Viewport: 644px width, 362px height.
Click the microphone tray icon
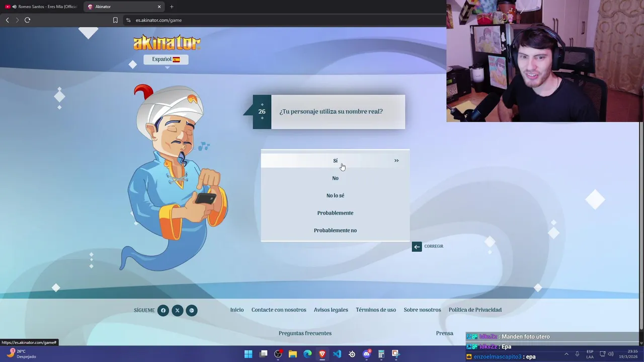point(577,354)
